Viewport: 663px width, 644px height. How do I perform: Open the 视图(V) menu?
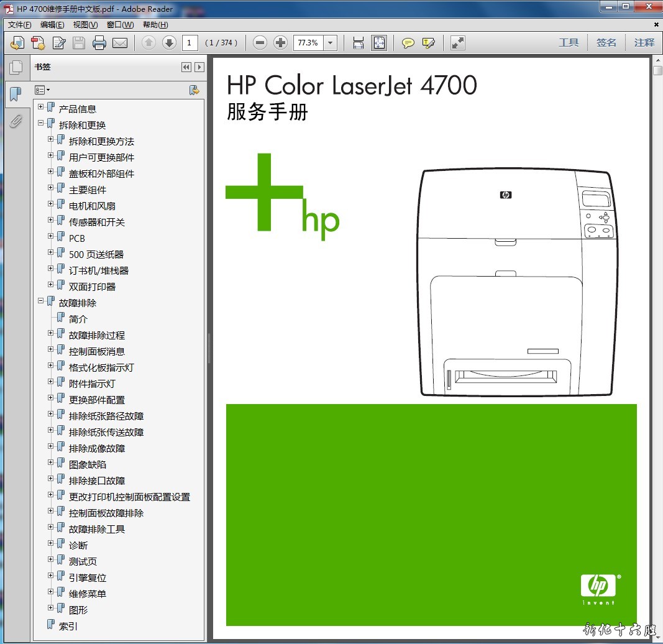pyautogui.click(x=85, y=25)
